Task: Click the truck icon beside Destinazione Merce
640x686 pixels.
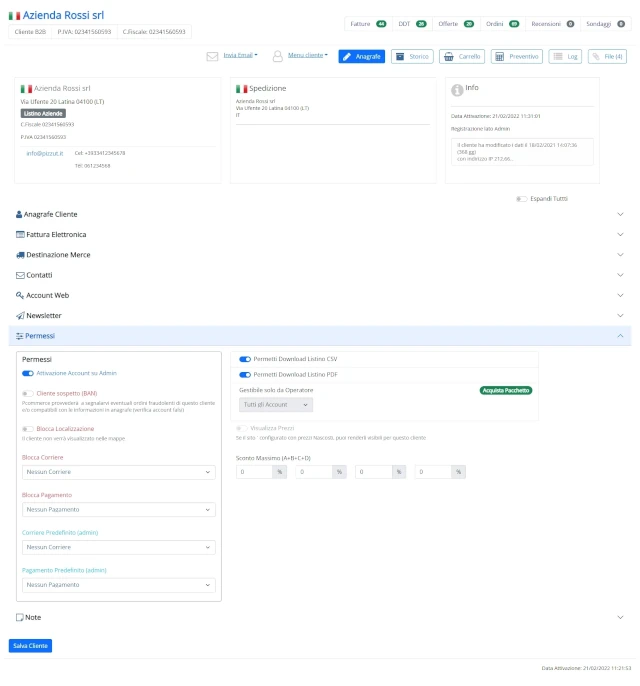Action: [20, 255]
